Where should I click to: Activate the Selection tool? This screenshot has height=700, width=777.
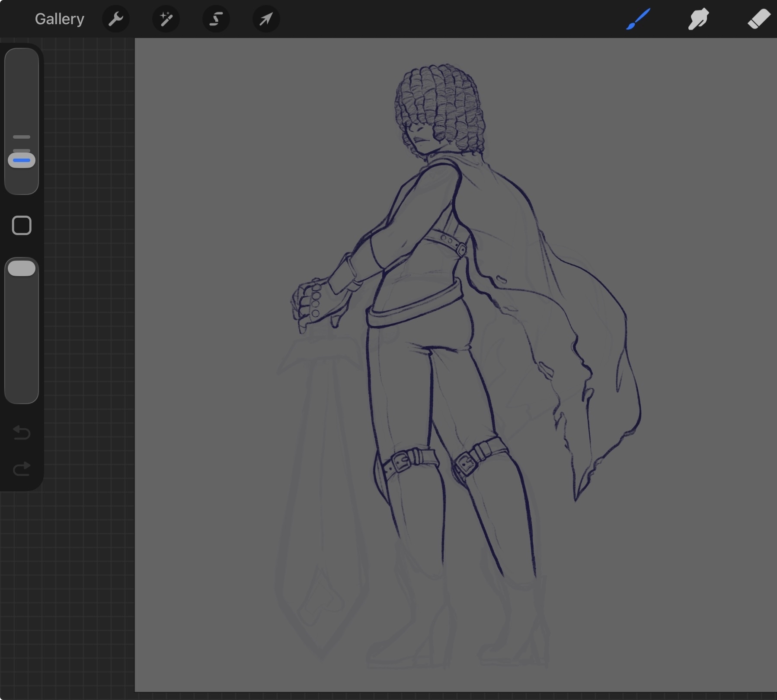216,19
